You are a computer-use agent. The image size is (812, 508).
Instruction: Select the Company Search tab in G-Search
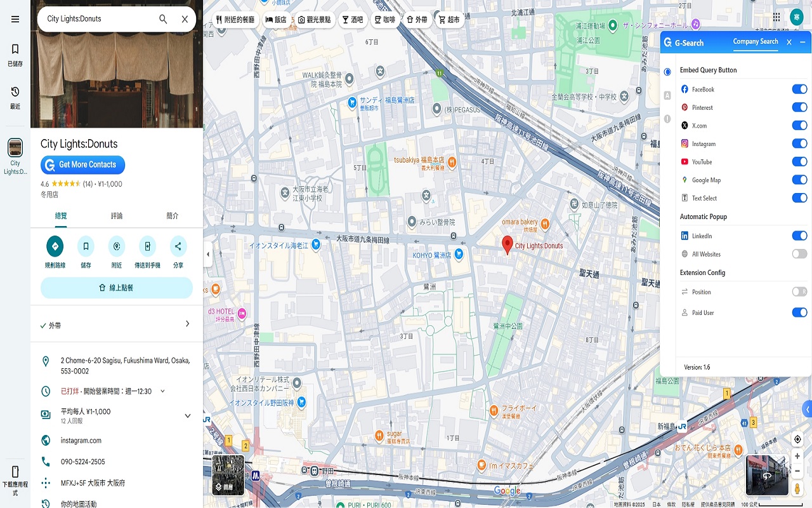[756, 41]
